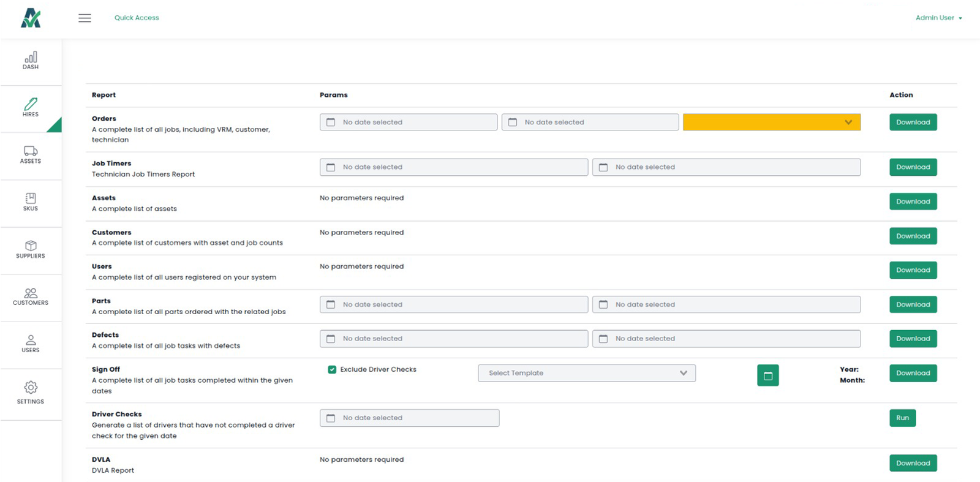Screen dimensions: 980x482
Task: Switch to the Users sidebar section
Action: pyautogui.click(x=31, y=344)
